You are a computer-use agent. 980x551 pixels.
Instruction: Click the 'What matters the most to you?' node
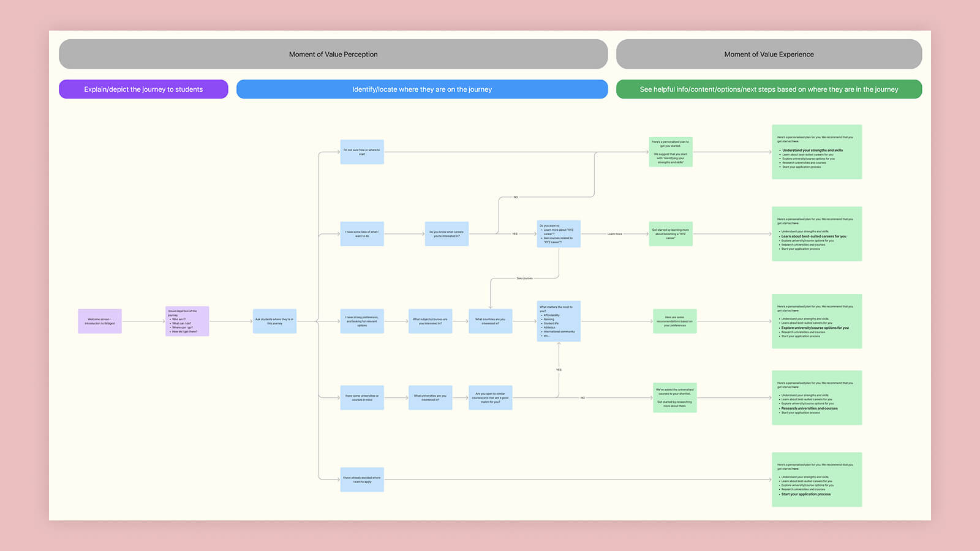click(558, 320)
